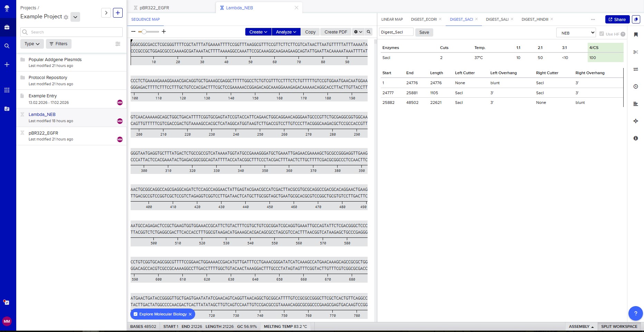Viewport: 644px width, 332px height.
Task: Open the description text lines icon in right rail
Action: (x=636, y=104)
